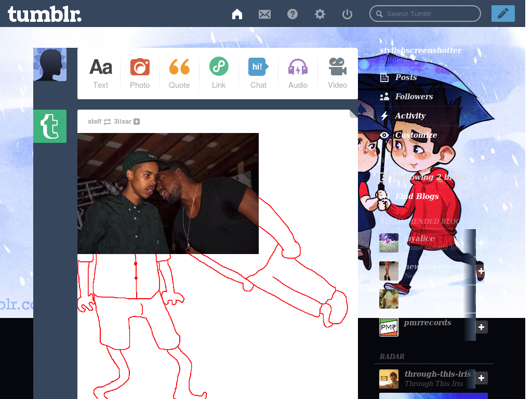
Task: Open the Activity menu item
Action: [410, 116]
